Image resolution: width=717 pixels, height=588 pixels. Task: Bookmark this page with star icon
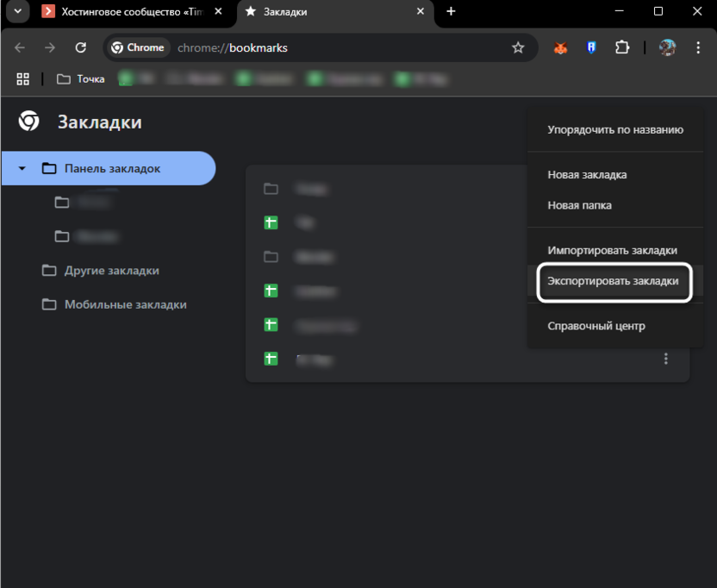pyautogui.click(x=518, y=47)
